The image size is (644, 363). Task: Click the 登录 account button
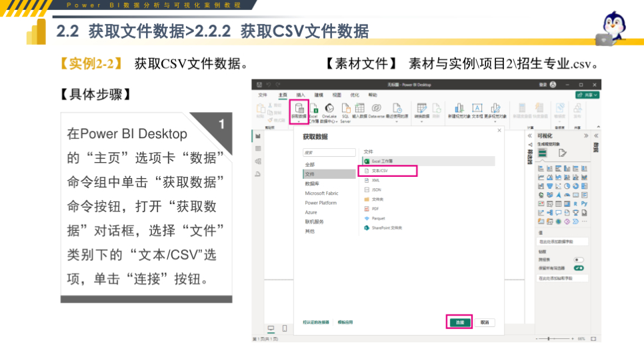[x=547, y=85]
